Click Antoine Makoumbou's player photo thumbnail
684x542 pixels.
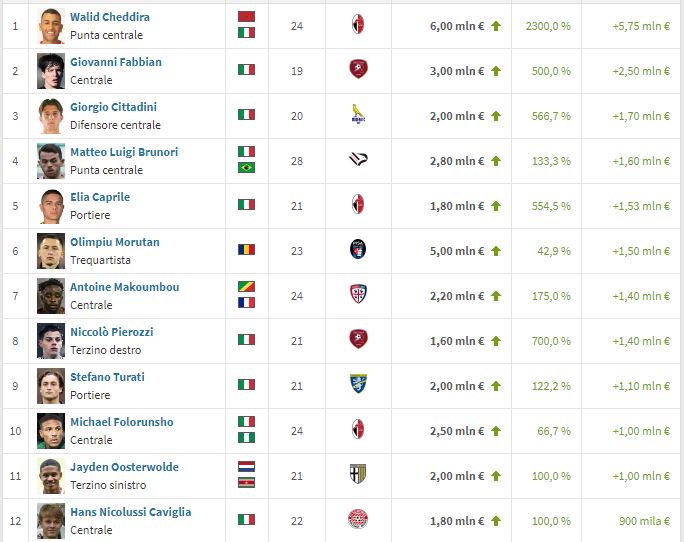click(51, 295)
